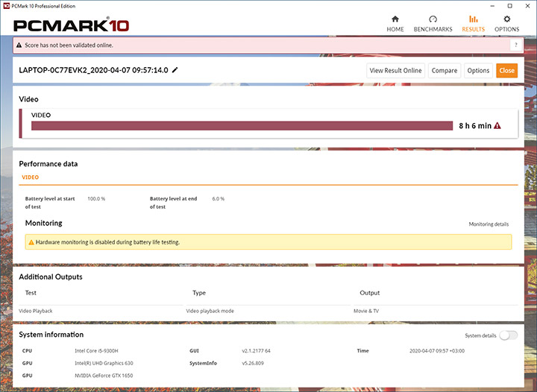The width and height of the screenshot is (537, 392).
Task: Edit result name with pencil icon
Action: tap(175, 70)
